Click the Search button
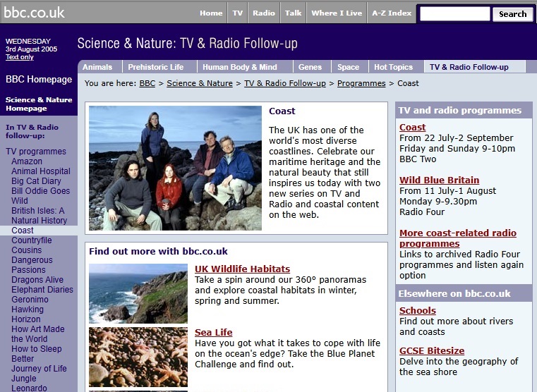The width and height of the screenshot is (537, 392). click(x=513, y=14)
